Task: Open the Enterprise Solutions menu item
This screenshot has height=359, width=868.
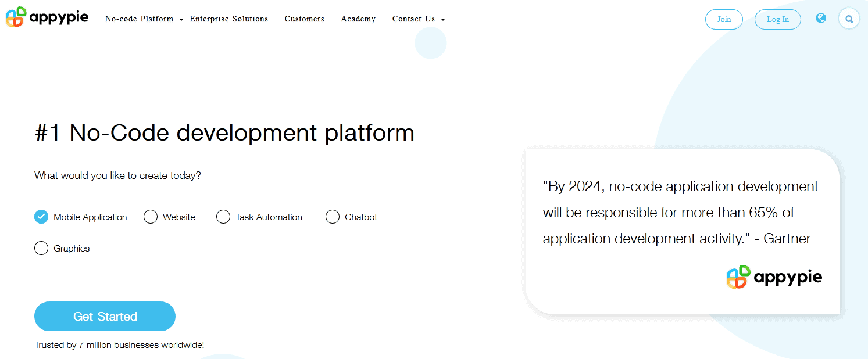Action: (x=229, y=19)
